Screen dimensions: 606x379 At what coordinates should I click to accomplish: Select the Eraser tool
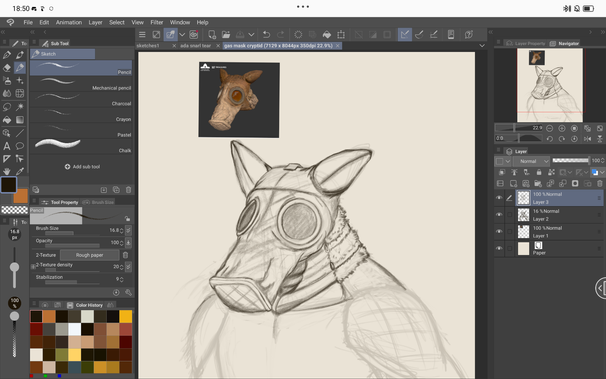pyautogui.click(x=7, y=68)
